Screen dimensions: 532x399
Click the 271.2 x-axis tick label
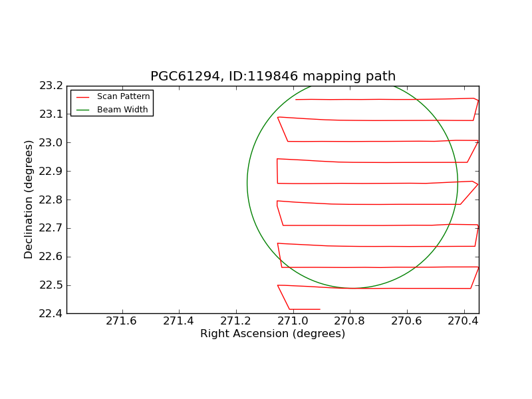pos(235,321)
